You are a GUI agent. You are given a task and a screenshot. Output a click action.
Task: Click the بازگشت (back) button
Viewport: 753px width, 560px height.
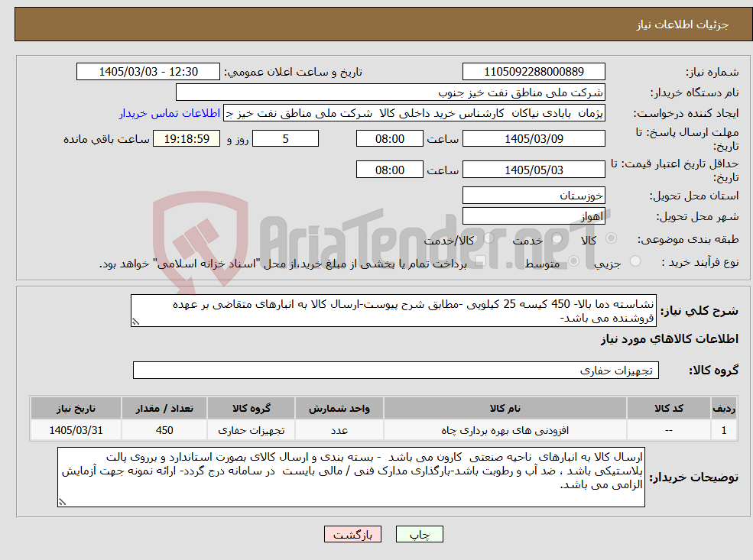point(352,534)
